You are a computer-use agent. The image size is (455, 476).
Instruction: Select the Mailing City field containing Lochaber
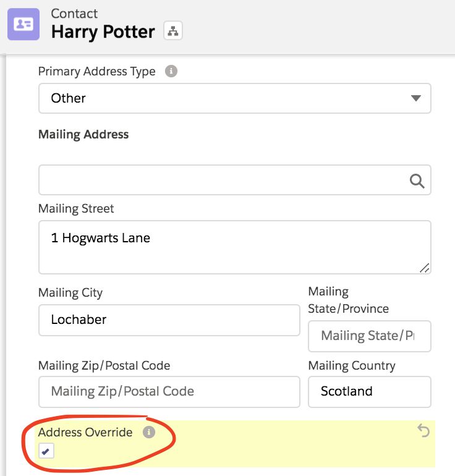[169, 320]
